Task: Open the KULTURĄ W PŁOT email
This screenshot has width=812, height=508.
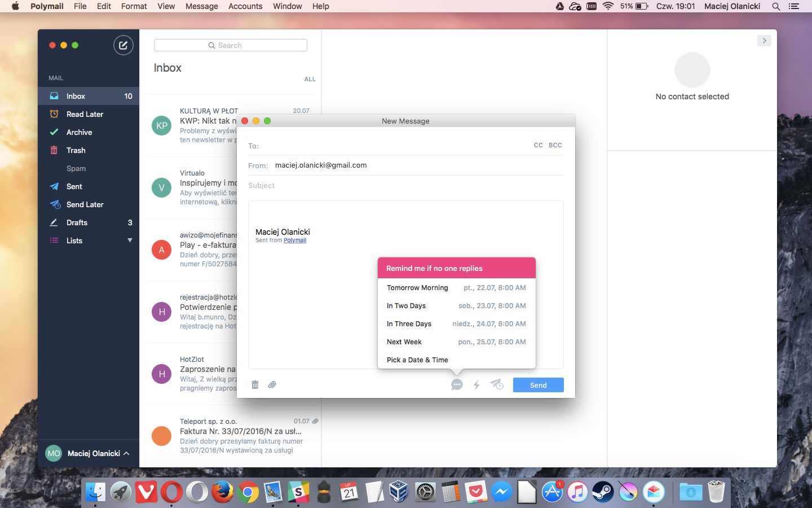Action: pos(192,125)
